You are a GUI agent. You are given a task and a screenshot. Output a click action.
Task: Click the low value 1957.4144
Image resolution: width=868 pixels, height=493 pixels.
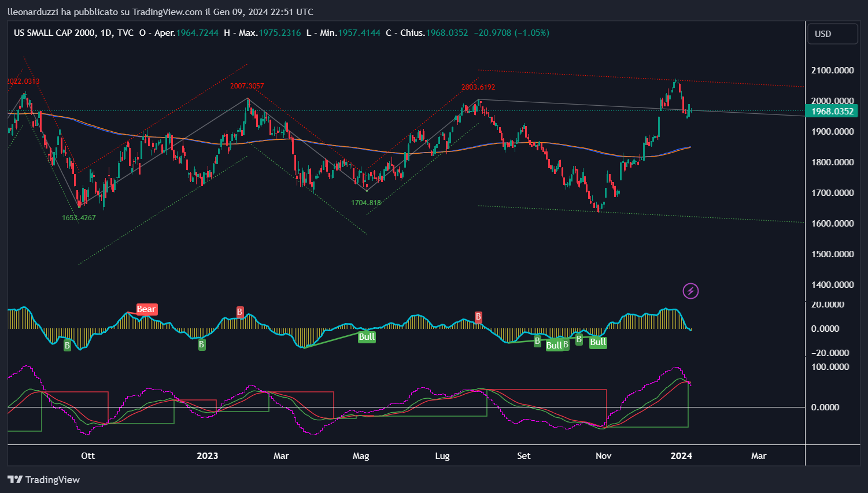[x=359, y=33]
